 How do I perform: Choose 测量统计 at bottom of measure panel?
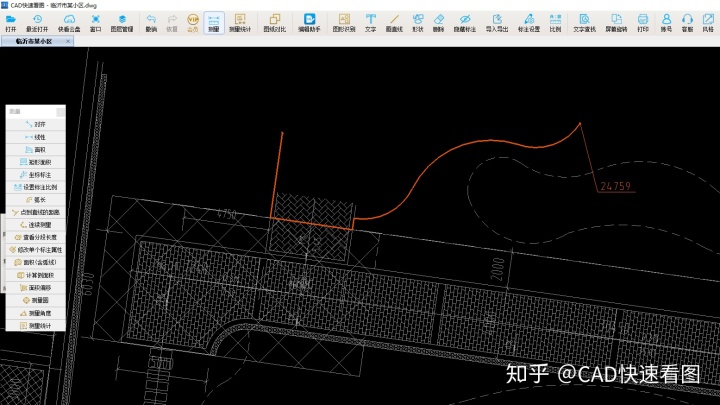click(x=36, y=326)
